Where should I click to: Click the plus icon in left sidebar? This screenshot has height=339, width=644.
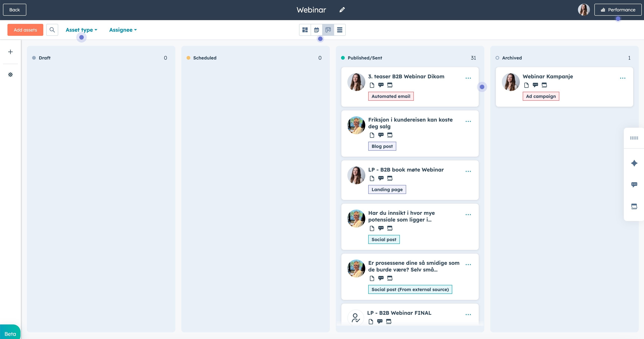pyautogui.click(x=10, y=52)
